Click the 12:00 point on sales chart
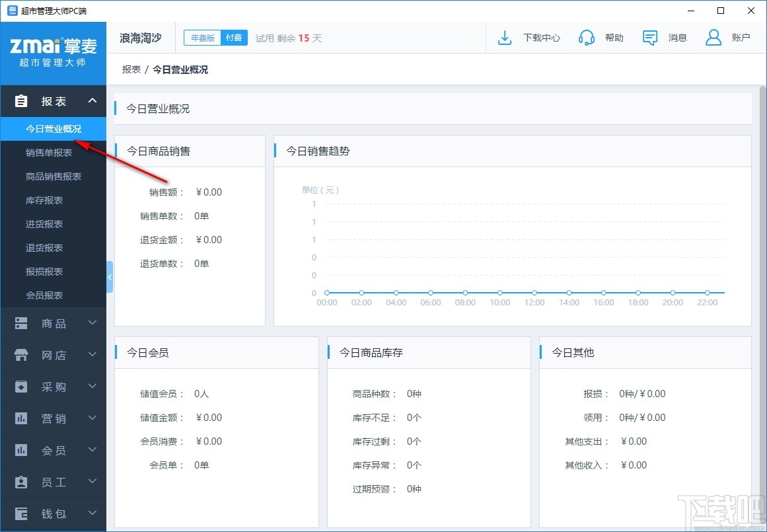The width and height of the screenshot is (767, 532). click(x=534, y=293)
